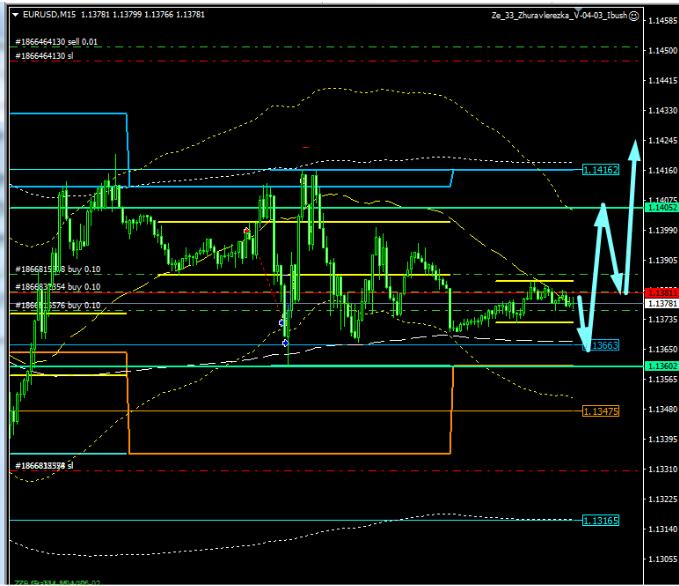
Task: Click the red 1.13811 price tag
Action: [662, 293]
